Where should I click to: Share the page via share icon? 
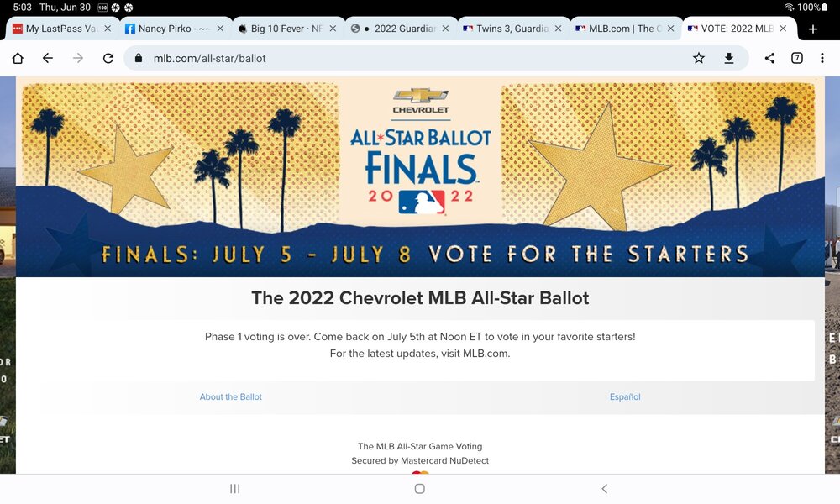(769, 58)
